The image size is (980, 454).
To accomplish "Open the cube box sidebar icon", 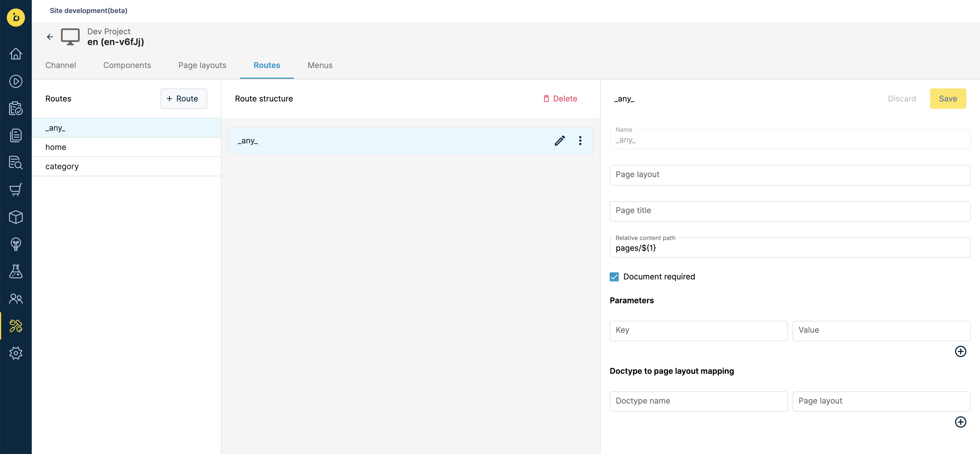I will [16, 217].
